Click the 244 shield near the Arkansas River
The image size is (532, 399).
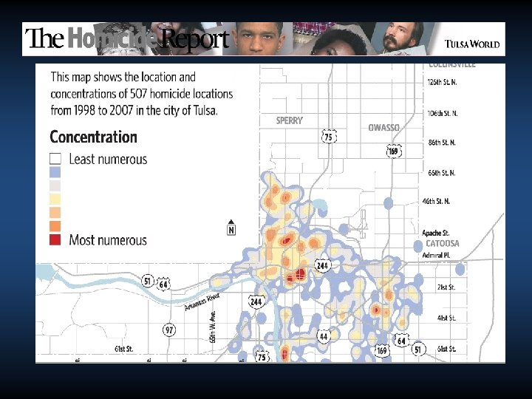(256, 301)
